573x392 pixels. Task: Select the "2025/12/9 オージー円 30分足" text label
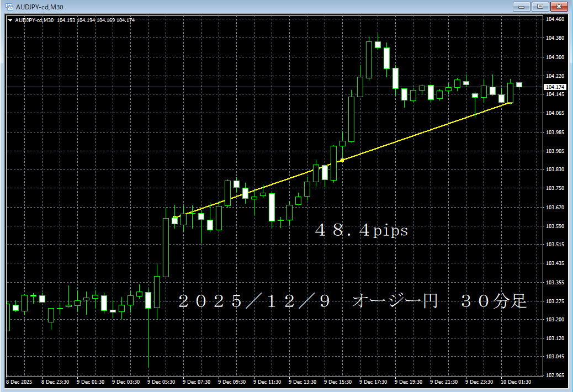pos(353,301)
